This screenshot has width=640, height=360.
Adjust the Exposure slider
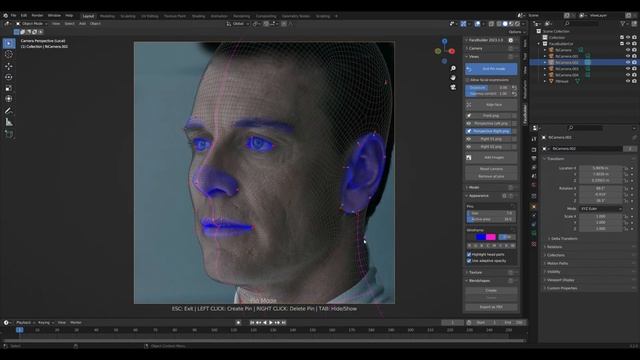[488, 88]
